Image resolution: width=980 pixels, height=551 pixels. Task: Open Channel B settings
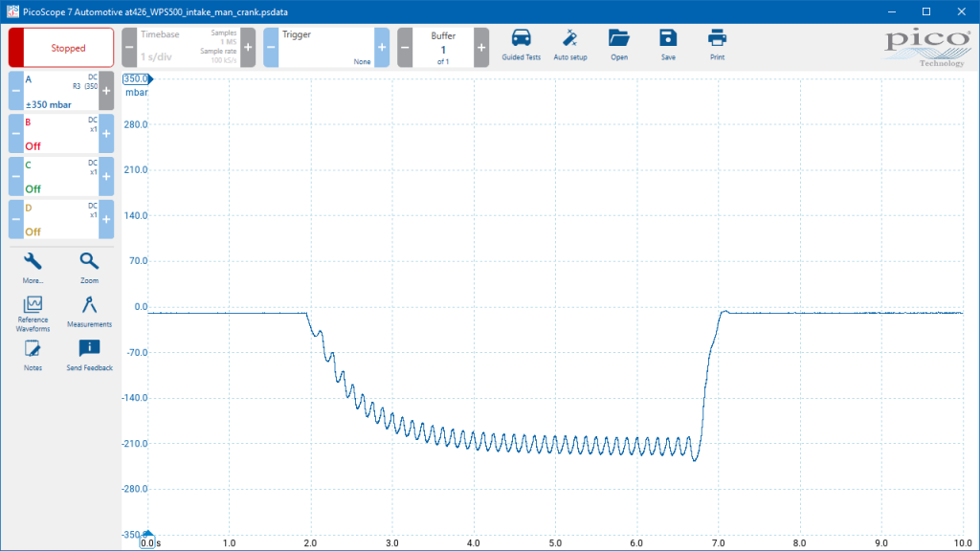[61, 134]
